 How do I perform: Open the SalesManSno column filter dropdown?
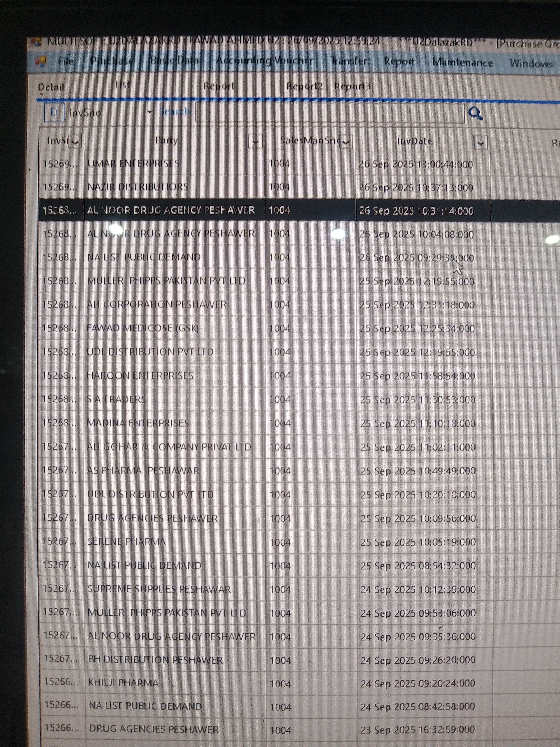click(346, 142)
